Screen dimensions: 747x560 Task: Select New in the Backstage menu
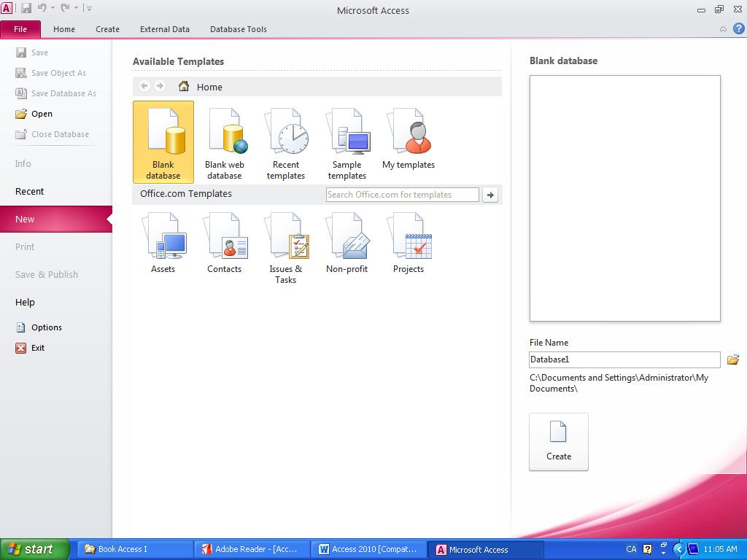(x=55, y=219)
